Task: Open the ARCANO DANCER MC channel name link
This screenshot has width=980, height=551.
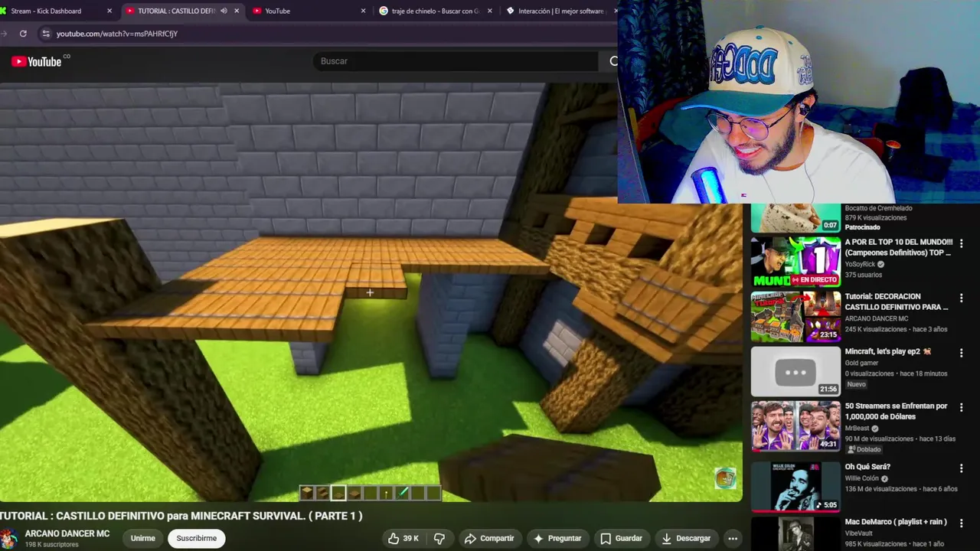Action: tap(67, 533)
